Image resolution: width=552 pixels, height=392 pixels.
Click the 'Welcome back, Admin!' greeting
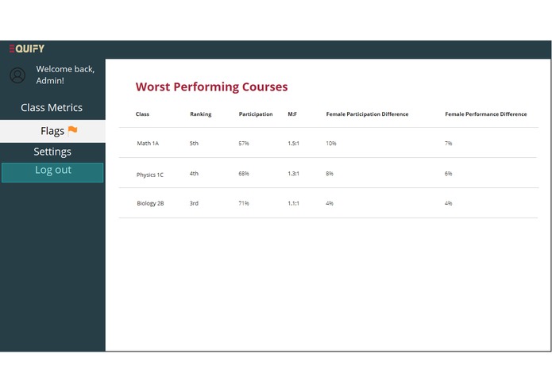[x=65, y=75]
